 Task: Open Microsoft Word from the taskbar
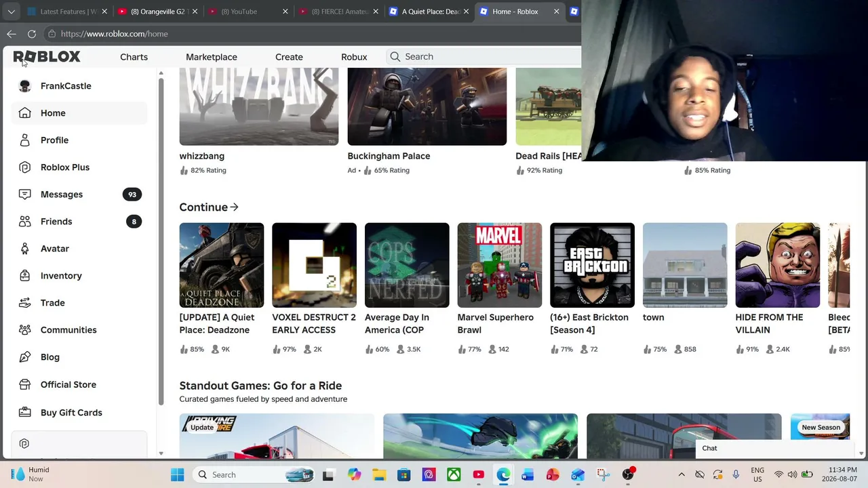pos(528,474)
